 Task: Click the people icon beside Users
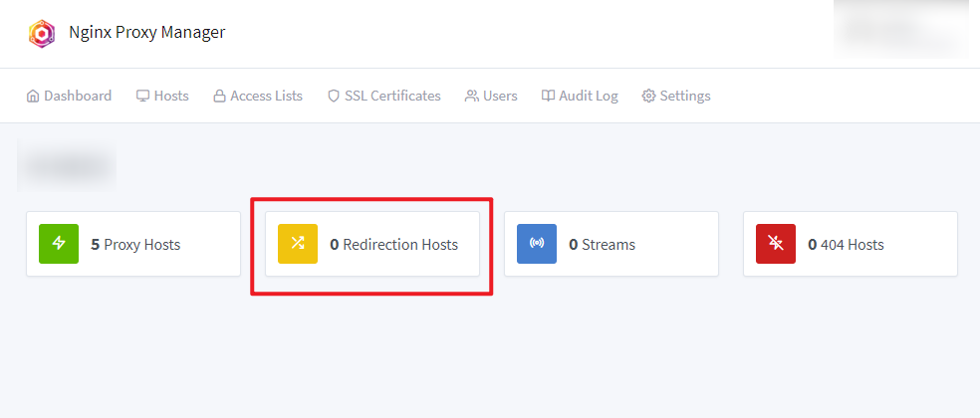pos(471,97)
